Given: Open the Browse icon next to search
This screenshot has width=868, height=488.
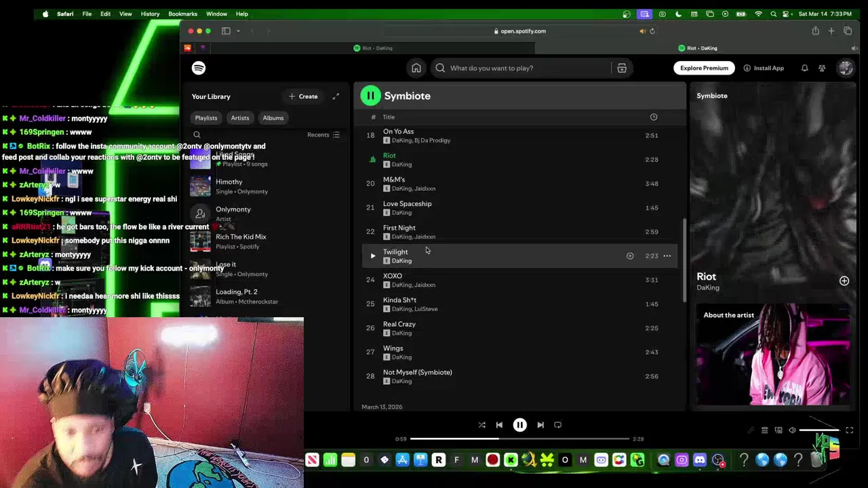Looking at the screenshot, I should pyautogui.click(x=622, y=68).
